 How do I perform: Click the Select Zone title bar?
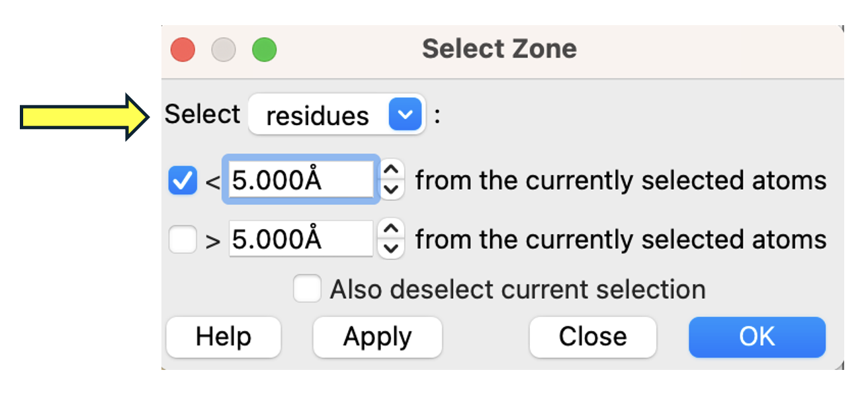tap(499, 50)
